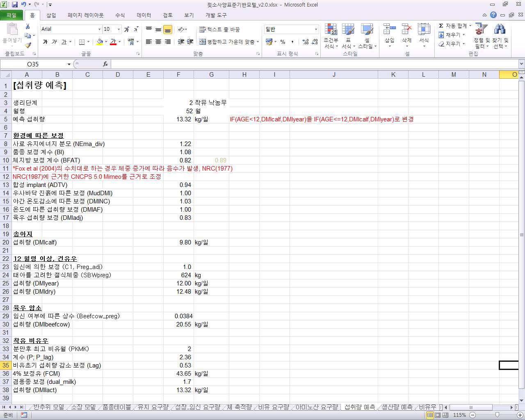This screenshot has height=420, width=525.
Task: Open the font color dropdown arrow
Action: (119, 42)
